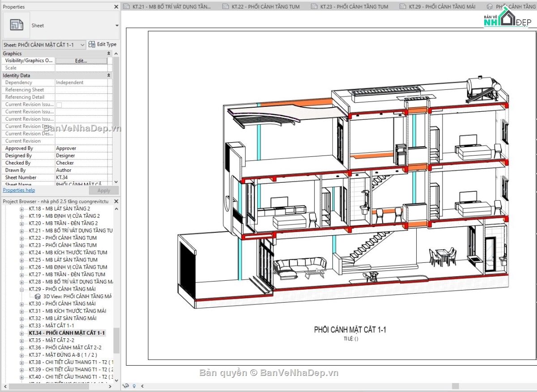Image resolution: width=537 pixels, height=392 pixels.
Task: Close the Project Browser panel
Action: pos(116,202)
